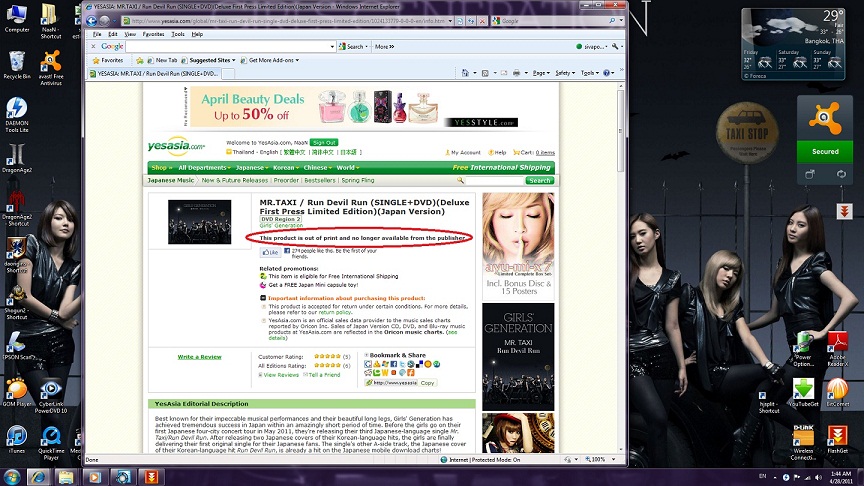The image size is (864, 486).
Task: Open the Favorites menu
Action: point(153,34)
